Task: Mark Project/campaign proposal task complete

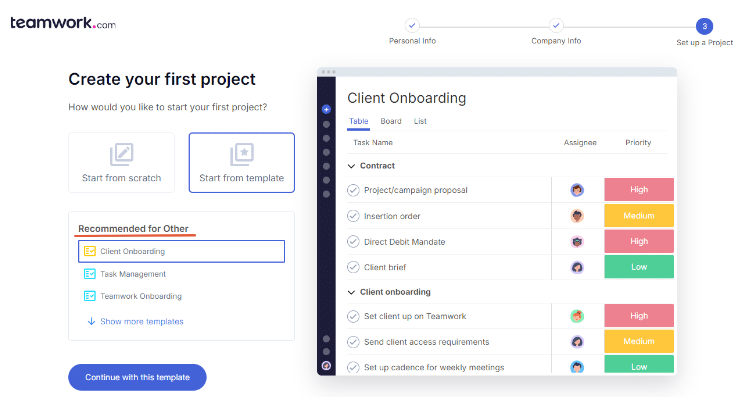Action: pos(353,190)
